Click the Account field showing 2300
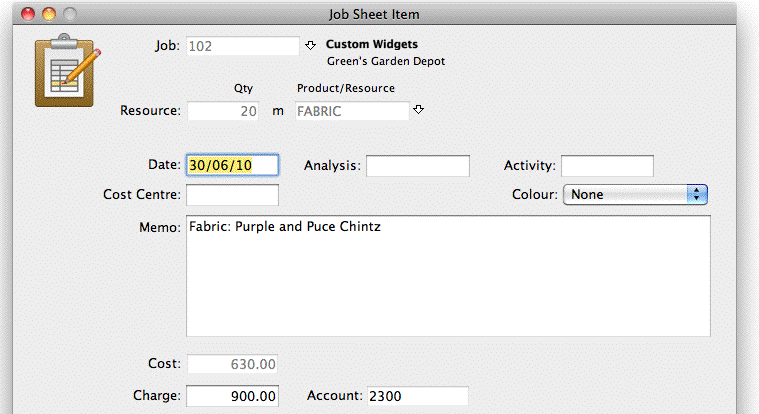The width and height of the screenshot is (759, 414). (417, 396)
